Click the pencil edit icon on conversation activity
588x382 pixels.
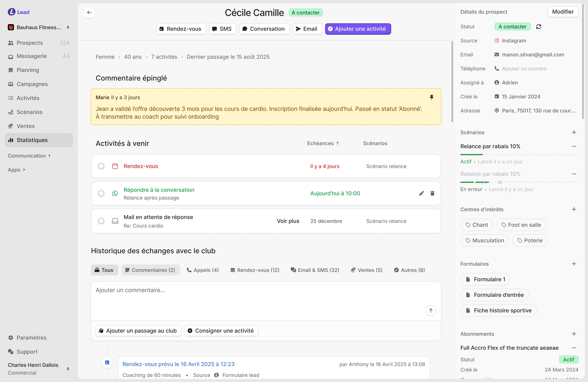[x=421, y=193]
